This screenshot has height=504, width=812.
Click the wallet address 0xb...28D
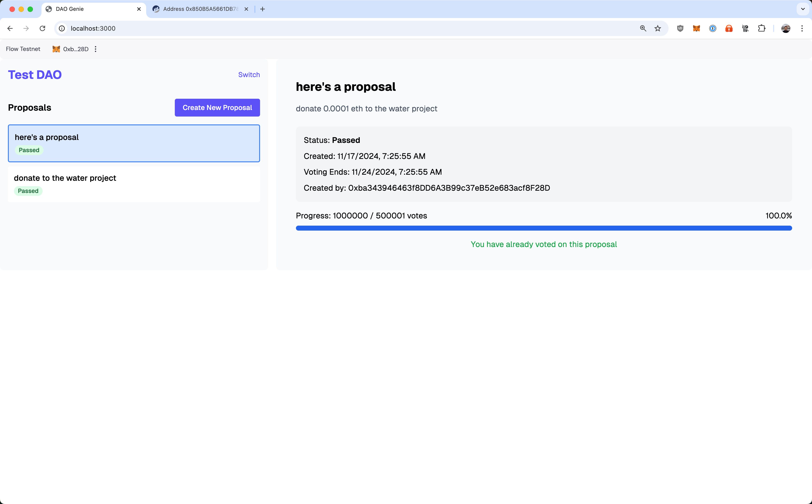coord(76,49)
